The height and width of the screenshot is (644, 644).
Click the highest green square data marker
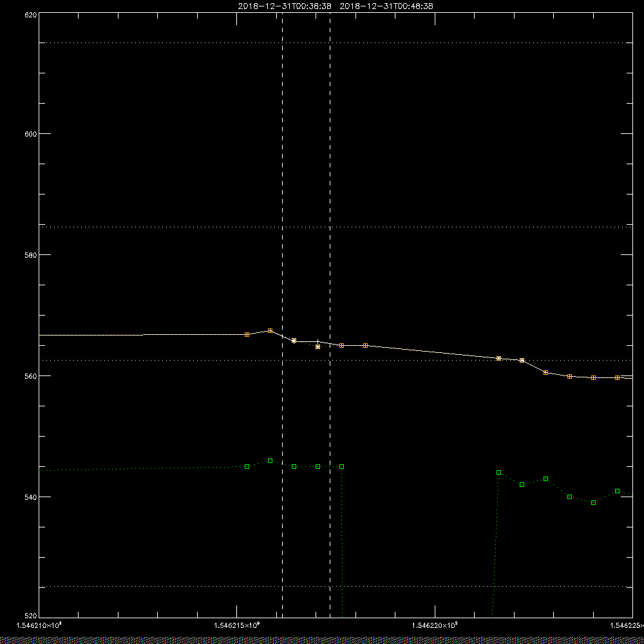click(x=270, y=461)
